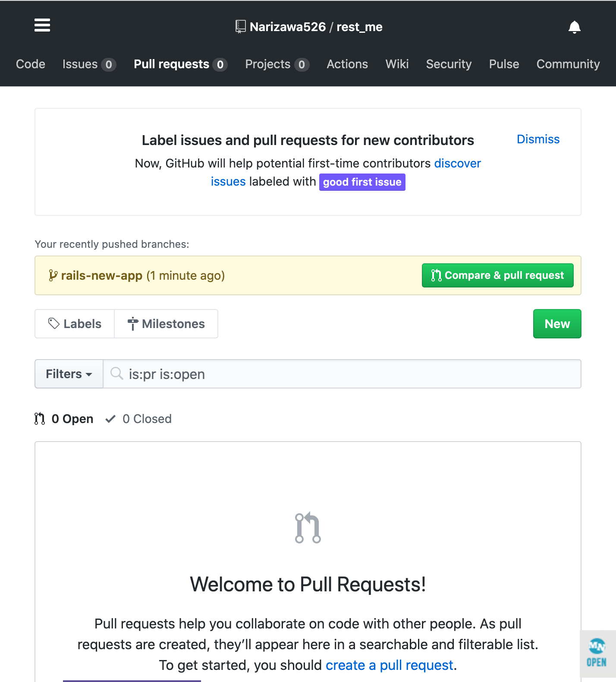Open the Projects tab
Image resolution: width=616 pixels, height=682 pixels.
coord(277,64)
